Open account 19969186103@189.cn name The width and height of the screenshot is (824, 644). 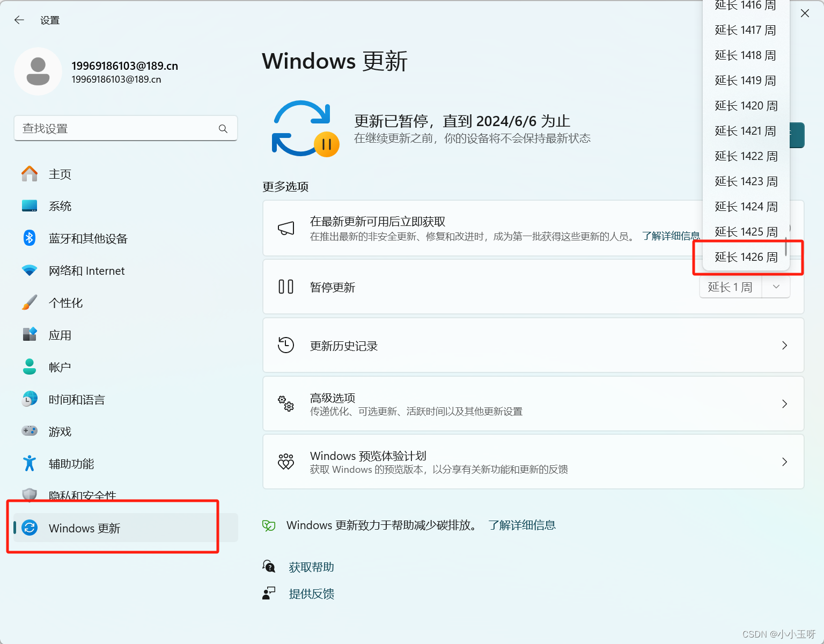pos(125,66)
